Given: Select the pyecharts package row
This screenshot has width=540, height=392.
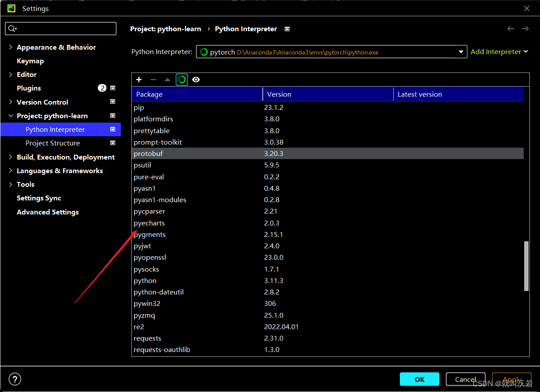Looking at the screenshot, I should point(149,223).
